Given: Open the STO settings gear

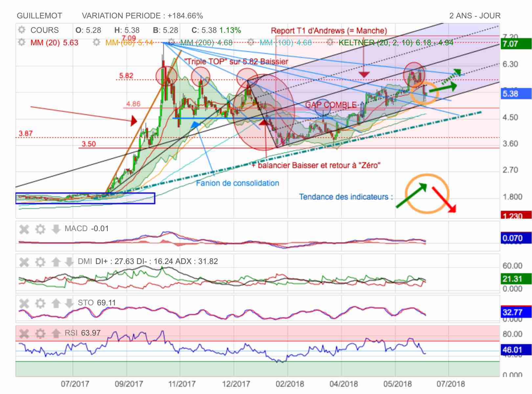Looking at the screenshot, I should tap(40, 303).
